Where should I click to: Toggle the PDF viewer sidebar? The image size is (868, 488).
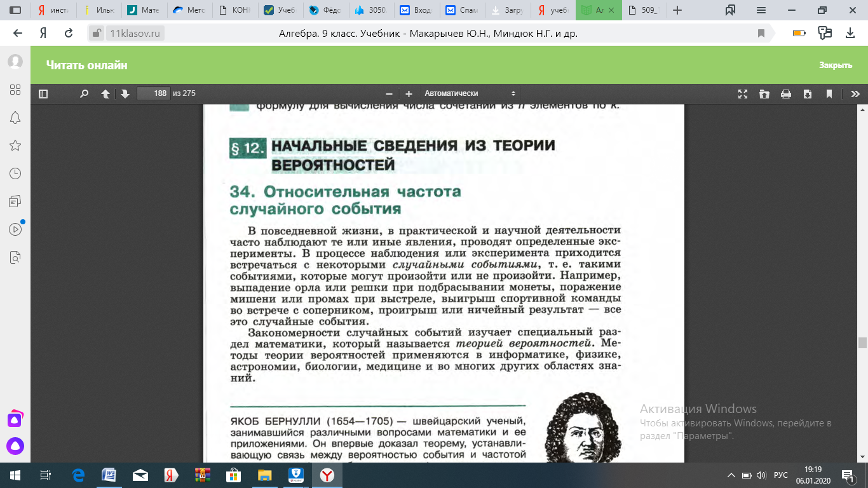tap(43, 94)
